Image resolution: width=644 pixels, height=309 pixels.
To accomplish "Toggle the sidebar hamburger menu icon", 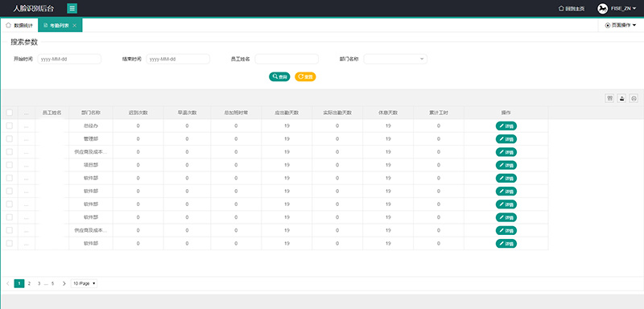I will click(72, 8).
